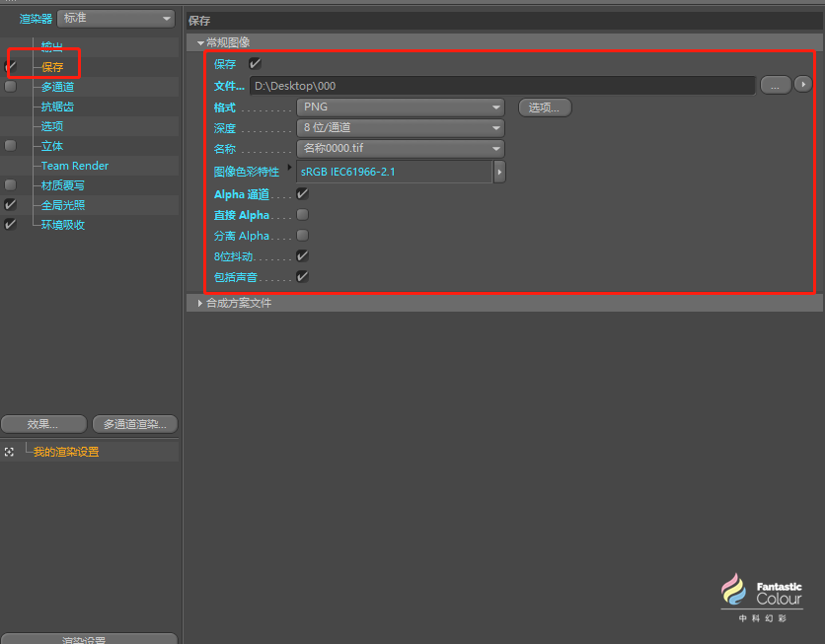Click the arrow next to the sRGB profile
This screenshot has width=825, height=644.
(x=499, y=172)
